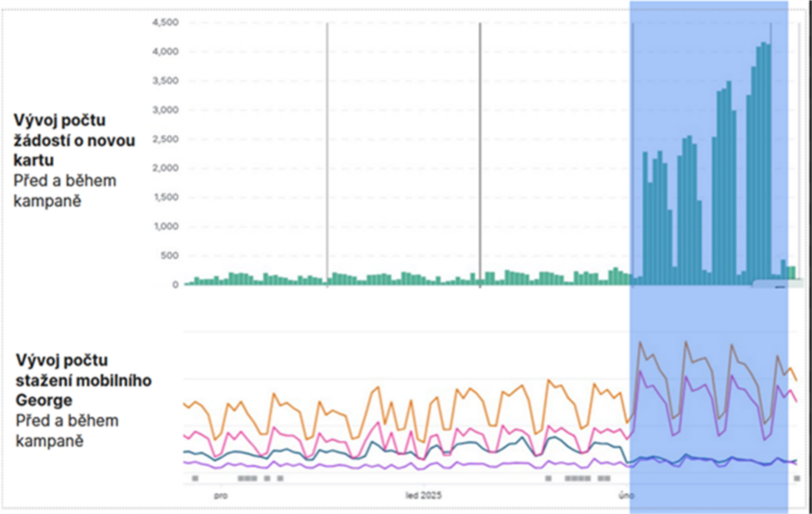
Task: Click the 'led 2025' x-axis label
Action: (423, 495)
